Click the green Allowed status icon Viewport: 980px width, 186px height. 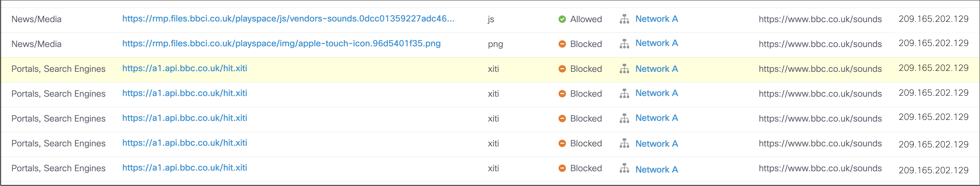(562, 19)
